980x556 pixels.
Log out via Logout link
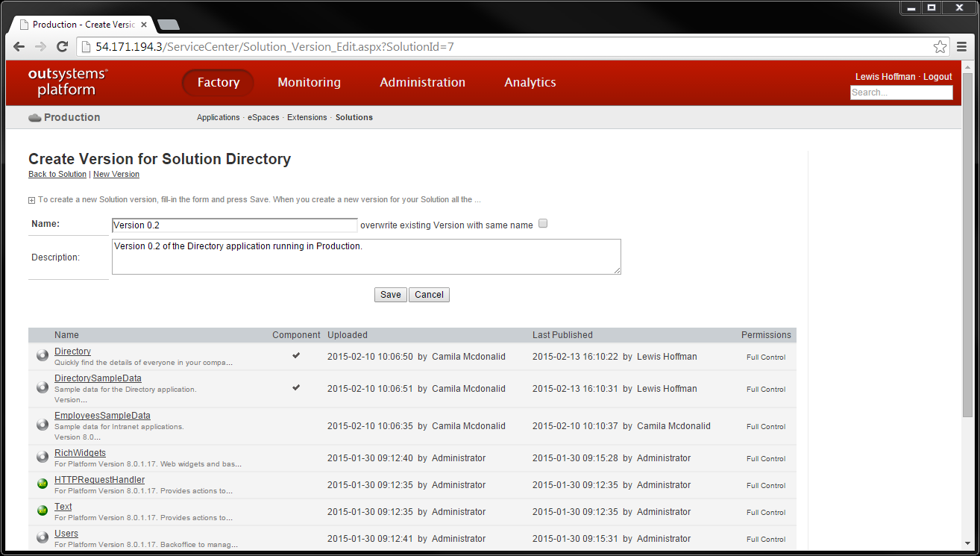click(x=937, y=77)
